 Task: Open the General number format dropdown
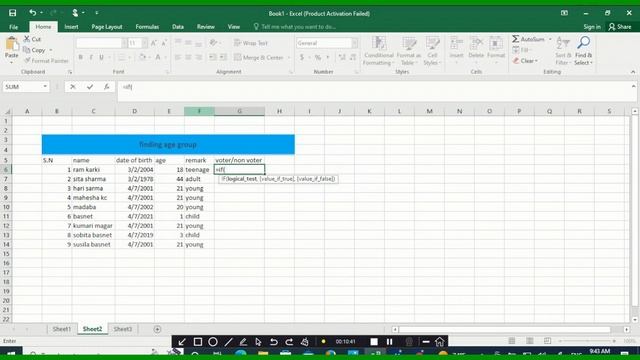[x=354, y=43]
